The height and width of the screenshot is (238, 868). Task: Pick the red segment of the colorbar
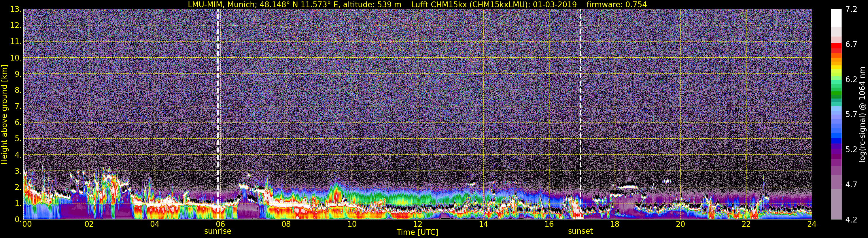click(x=836, y=46)
